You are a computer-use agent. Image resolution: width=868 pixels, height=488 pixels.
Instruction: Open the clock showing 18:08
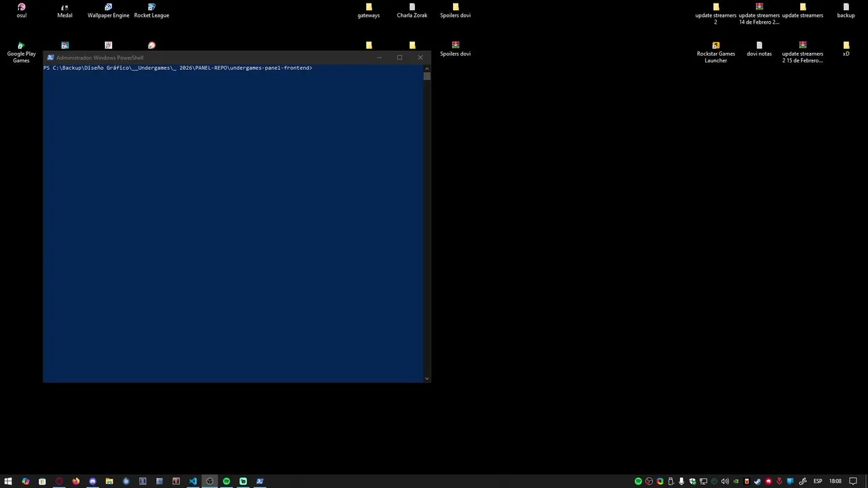(835, 481)
